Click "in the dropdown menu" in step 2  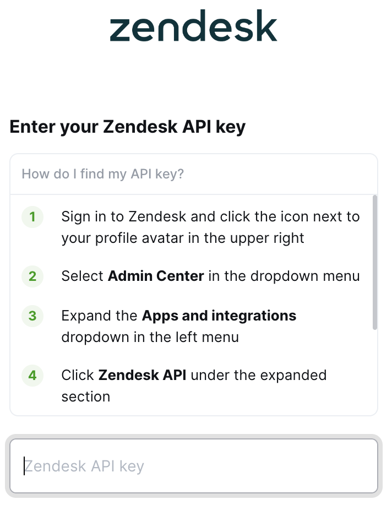coord(284,276)
